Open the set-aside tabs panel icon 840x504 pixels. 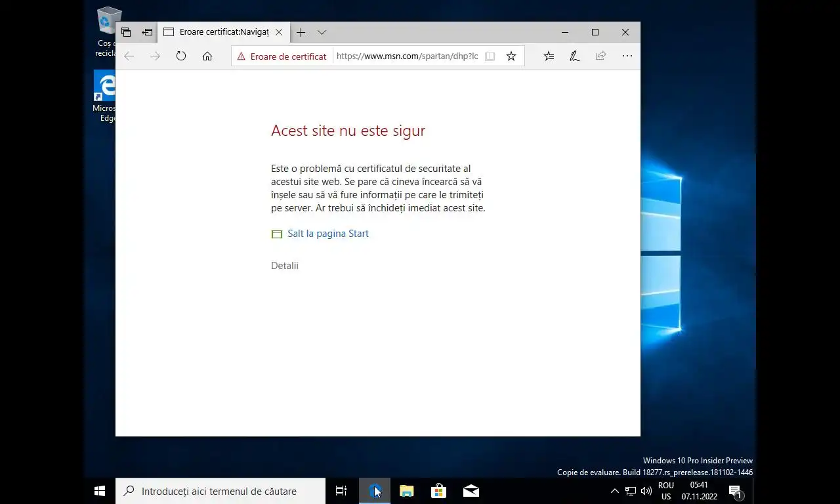tap(126, 32)
